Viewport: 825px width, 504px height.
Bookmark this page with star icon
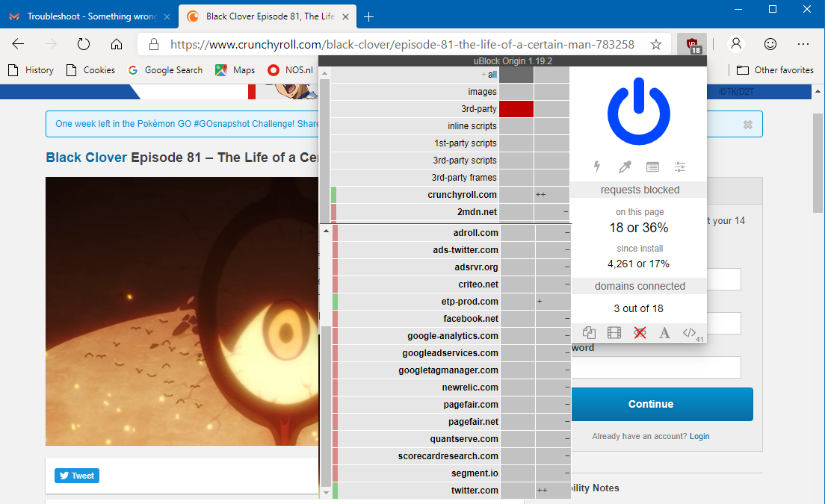point(655,44)
